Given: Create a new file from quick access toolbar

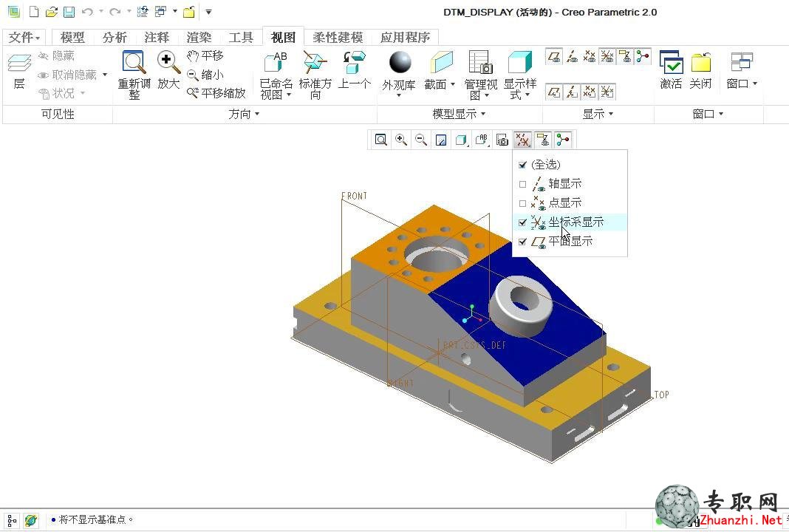Looking at the screenshot, I should click(x=34, y=12).
